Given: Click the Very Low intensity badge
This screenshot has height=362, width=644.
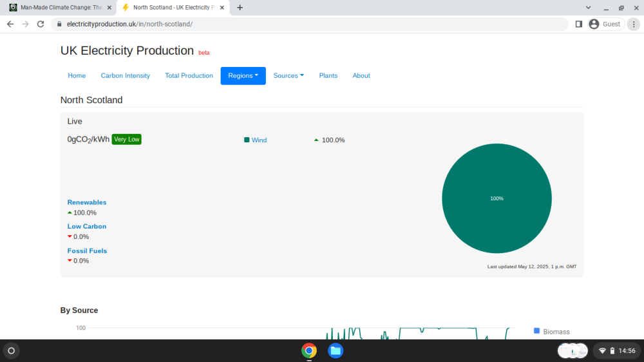Looking at the screenshot, I should 126,139.
